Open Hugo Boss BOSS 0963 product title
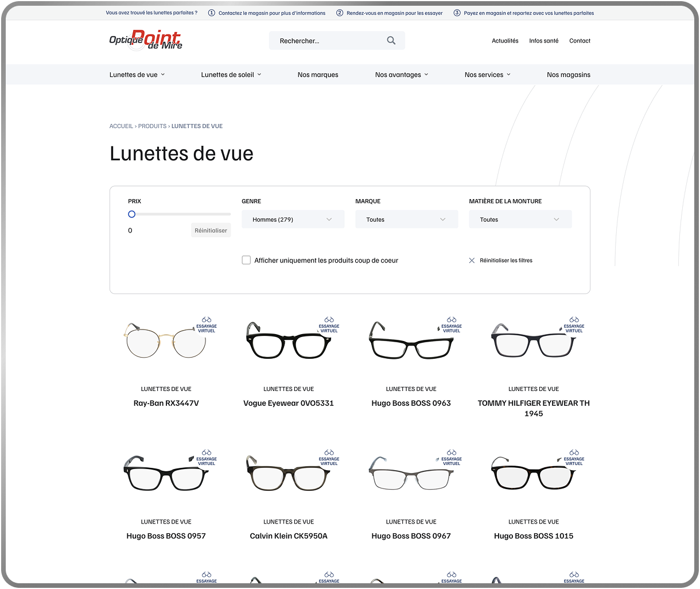The height and width of the screenshot is (589, 700). [x=411, y=403]
